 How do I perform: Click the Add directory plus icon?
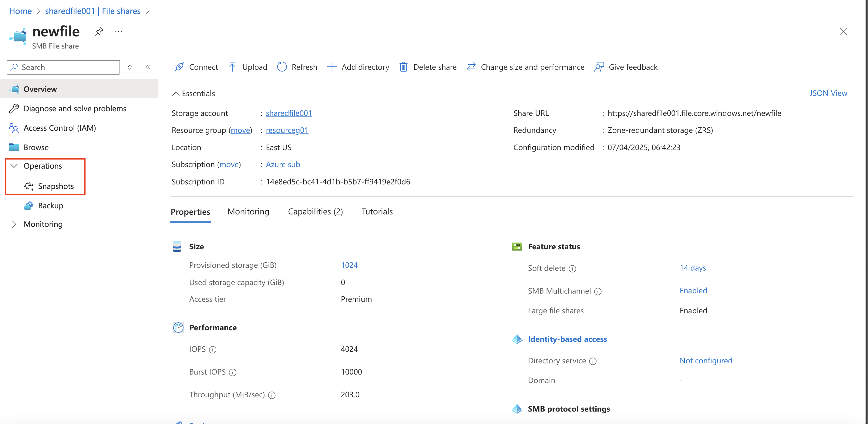(331, 67)
